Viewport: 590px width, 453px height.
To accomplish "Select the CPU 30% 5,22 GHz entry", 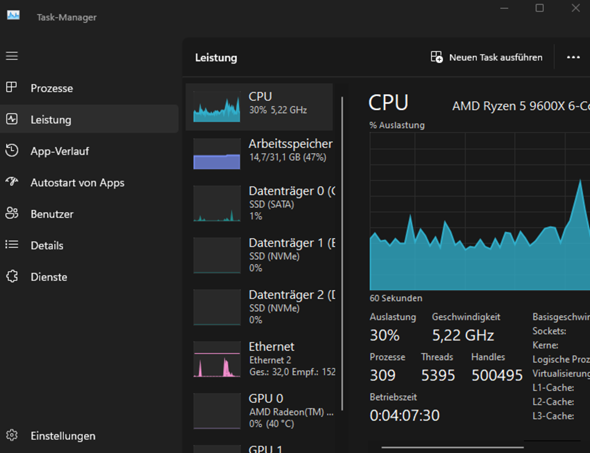I will point(259,107).
